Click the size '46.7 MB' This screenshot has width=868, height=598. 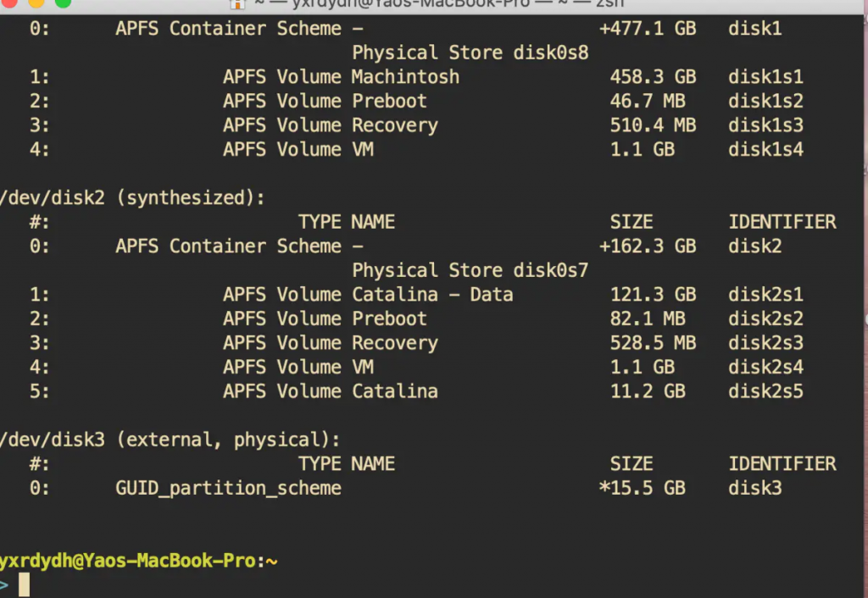[x=648, y=102]
